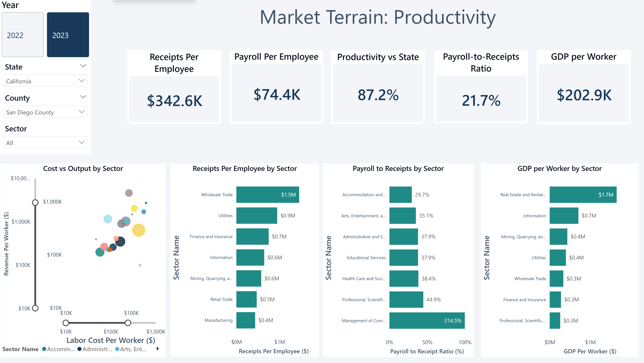Click Cost vs Output by Sector title
Screen dimensions: 644x363
[x=83, y=169]
